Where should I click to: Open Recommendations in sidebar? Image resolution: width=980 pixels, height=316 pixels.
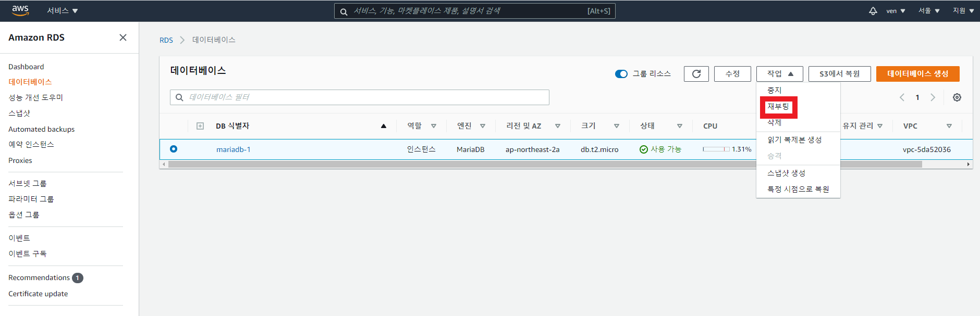pyautogui.click(x=39, y=278)
